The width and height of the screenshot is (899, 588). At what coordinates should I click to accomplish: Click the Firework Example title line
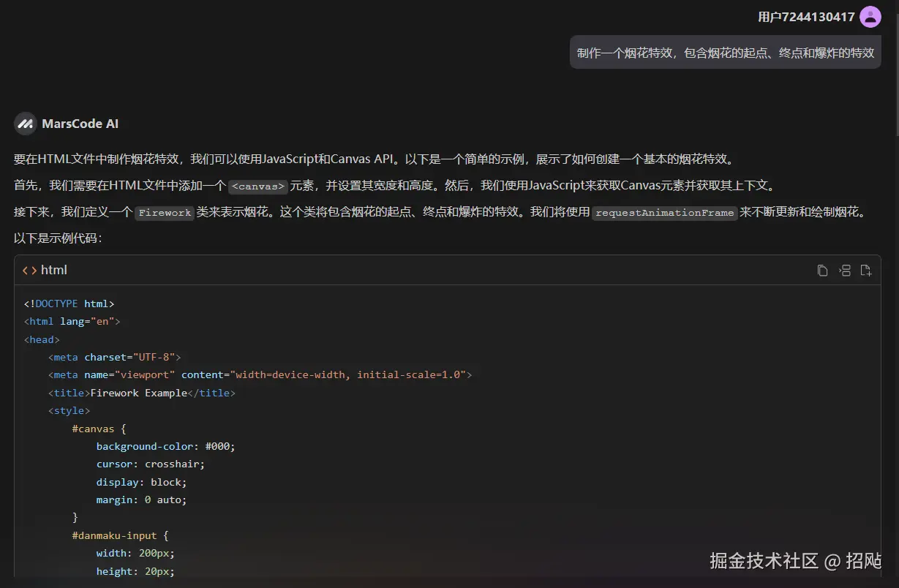(142, 393)
